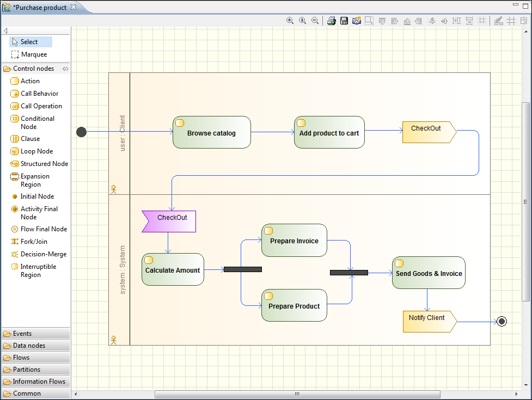Activate the Select arrow tool
532x400 pixels.
pos(29,42)
